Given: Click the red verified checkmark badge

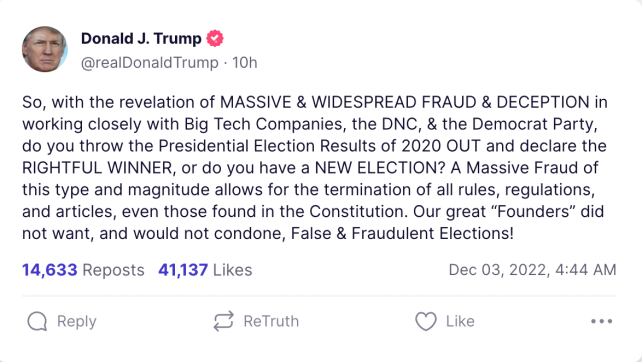Looking at the screenshot, I should pyautogui.click(x=215, y=38).
